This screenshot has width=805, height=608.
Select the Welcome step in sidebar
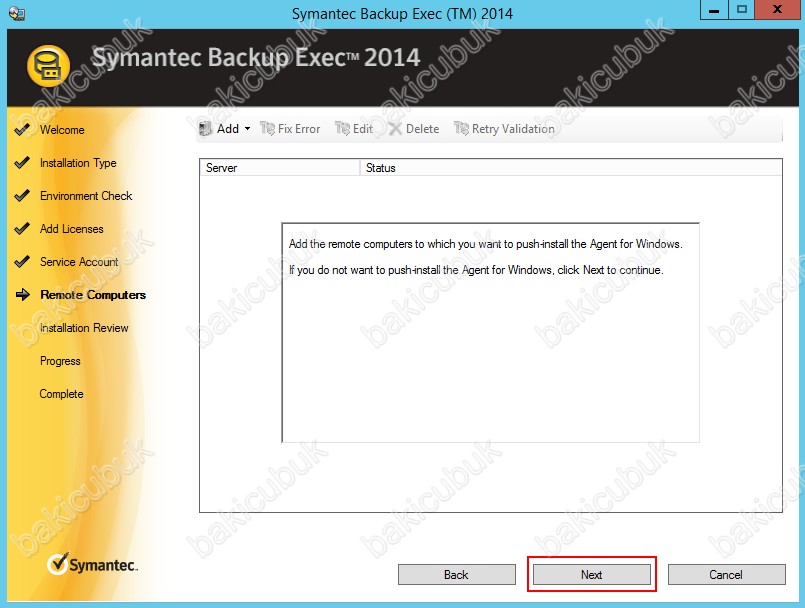[x=62, y=130]
